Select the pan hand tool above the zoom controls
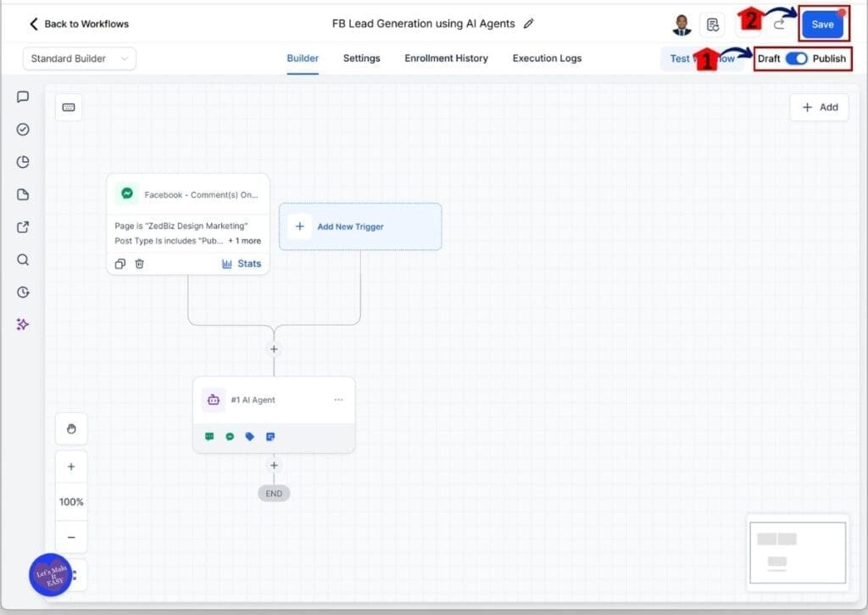868x615 pixels. coord(71,428)
